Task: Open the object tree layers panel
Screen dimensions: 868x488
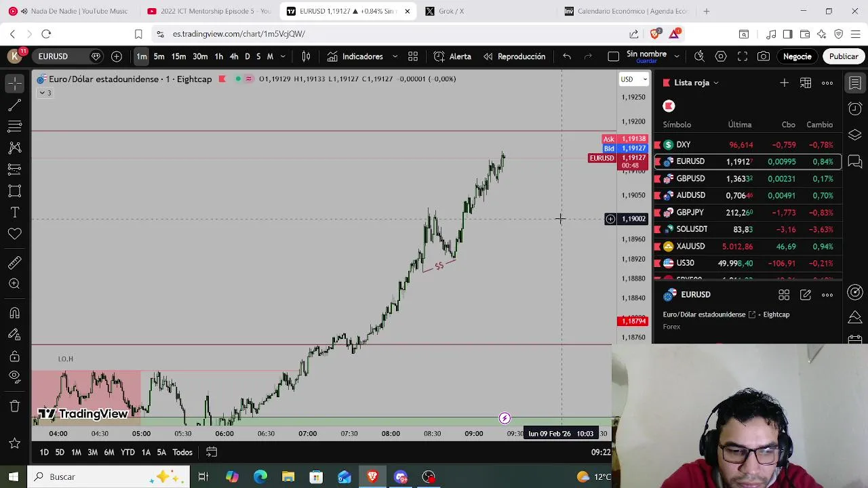Action: tap(855, 134)
